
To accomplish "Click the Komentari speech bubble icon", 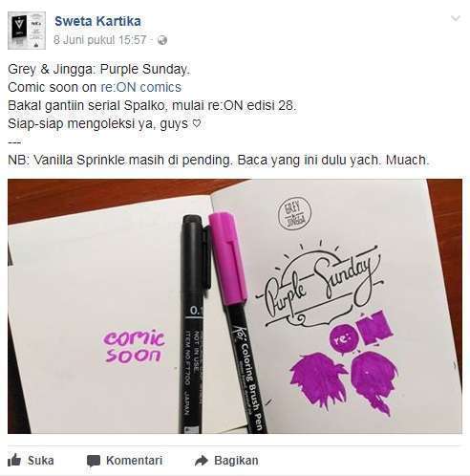I will click(94, 461).
